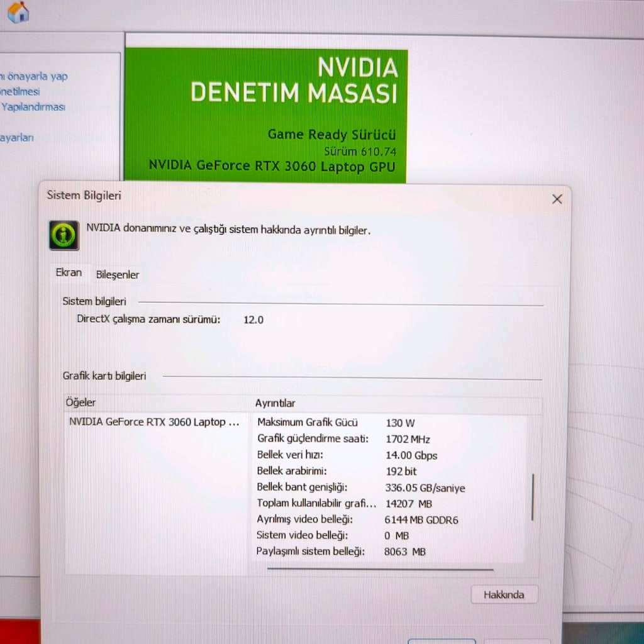Open the 'Yapılandırması' link in left panel

(x=33, y=107)
